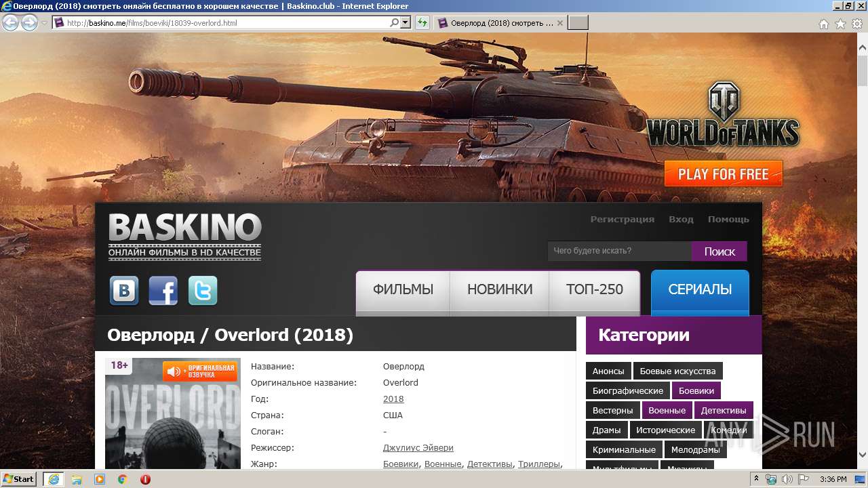The height and width of the screenshot is (488, 868).
Task: Click the Internet Explorer taskbar icon
Action: click(53, 479)
